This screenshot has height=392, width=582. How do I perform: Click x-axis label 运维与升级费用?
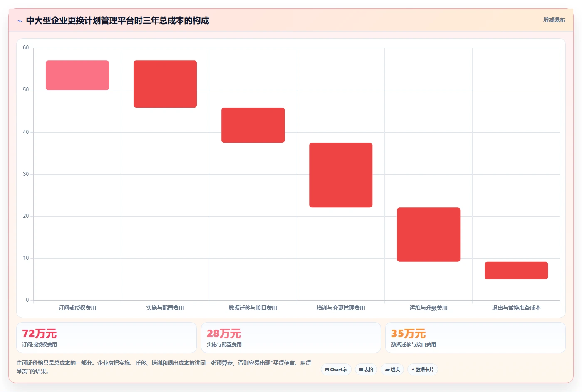tap(428, 308)
